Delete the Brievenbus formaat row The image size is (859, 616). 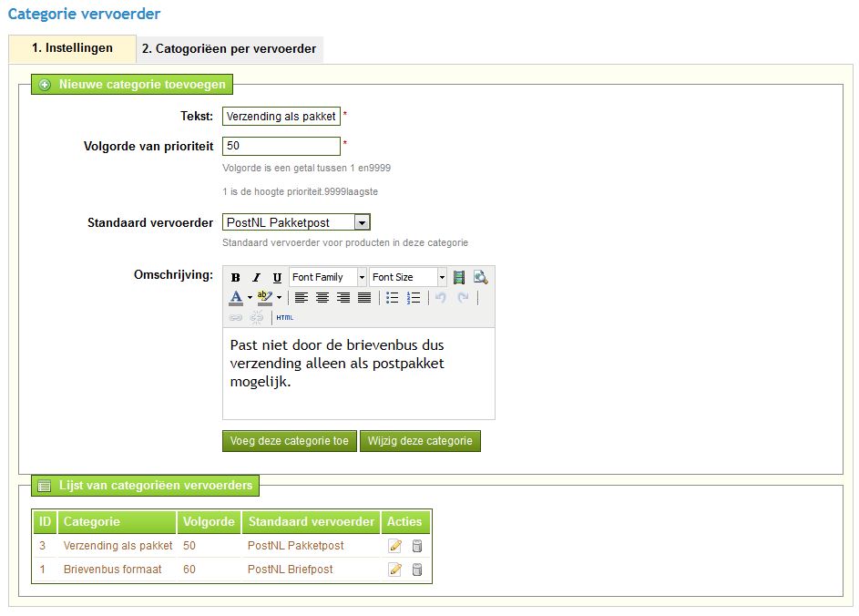417,570
